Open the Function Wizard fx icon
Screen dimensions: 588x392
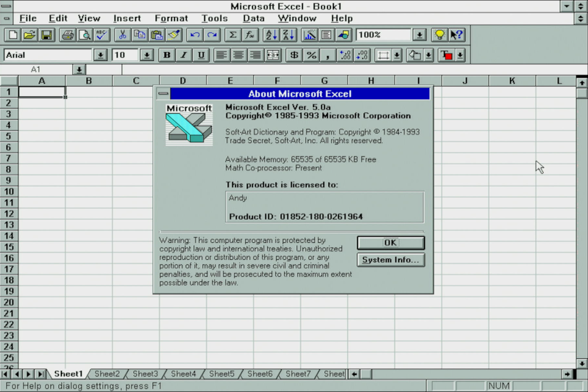(250, 35)
